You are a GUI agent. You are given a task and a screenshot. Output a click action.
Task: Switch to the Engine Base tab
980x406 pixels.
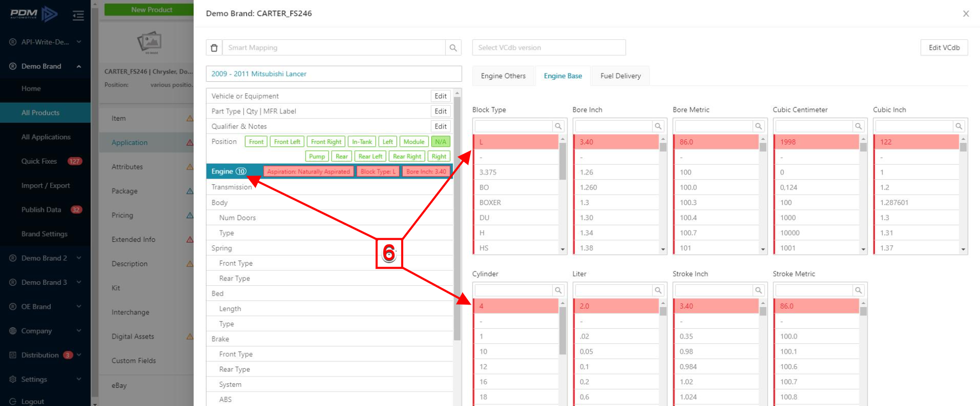(563, 76)
